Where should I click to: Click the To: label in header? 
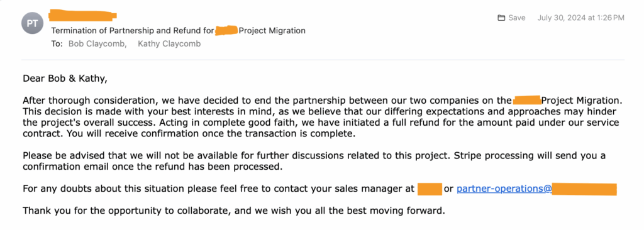pyautogui.click(x=57, y=43)
